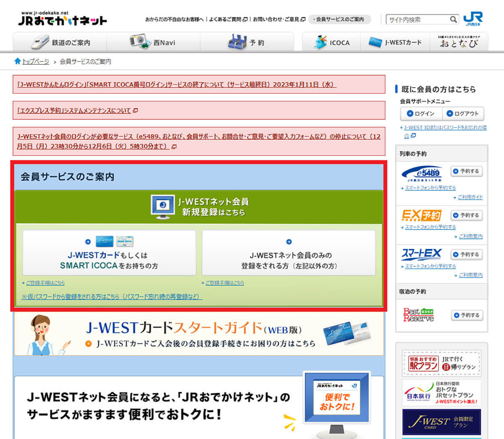
Task: Open the トップページ breadcrumb link
Action: [35, 61]
